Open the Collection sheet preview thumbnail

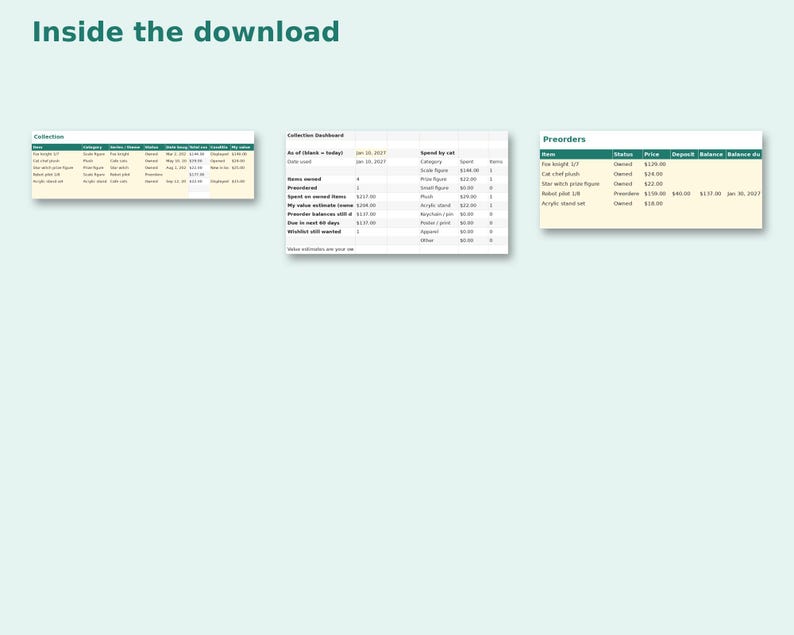(x=143, y=165)
